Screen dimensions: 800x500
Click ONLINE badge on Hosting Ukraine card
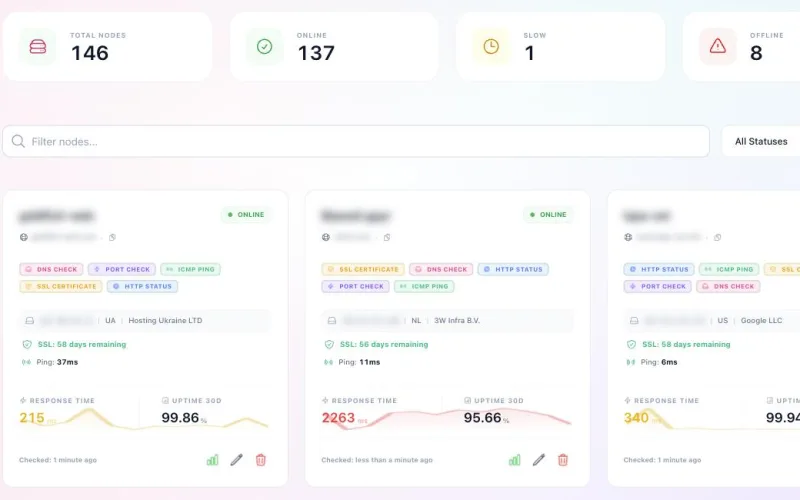(x=246, y=215)
